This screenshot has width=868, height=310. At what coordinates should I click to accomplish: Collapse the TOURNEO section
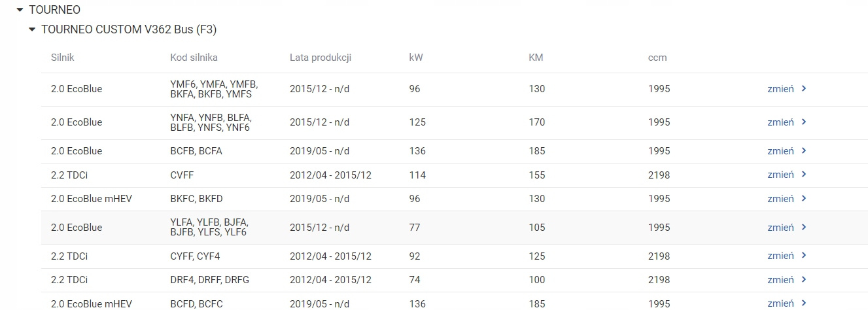(x=20, y=10)
